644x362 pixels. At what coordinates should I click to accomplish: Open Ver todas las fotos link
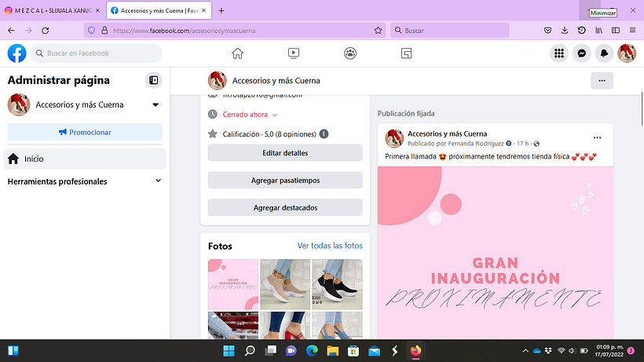(x=329, y=246)
